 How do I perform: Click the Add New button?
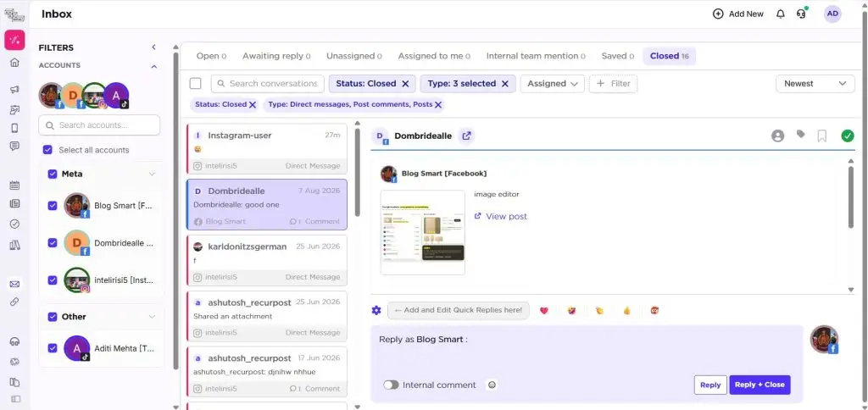coord(738,14)
